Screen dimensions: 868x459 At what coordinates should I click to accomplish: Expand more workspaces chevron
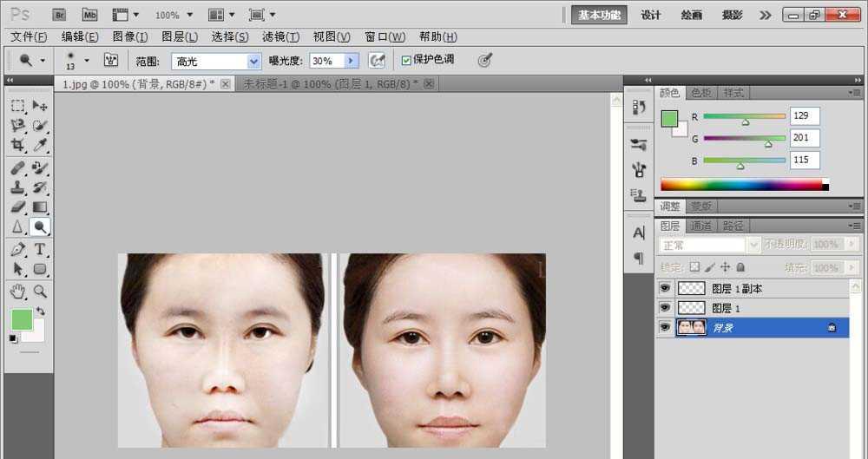pyautogui.click(x=765, y=15)
